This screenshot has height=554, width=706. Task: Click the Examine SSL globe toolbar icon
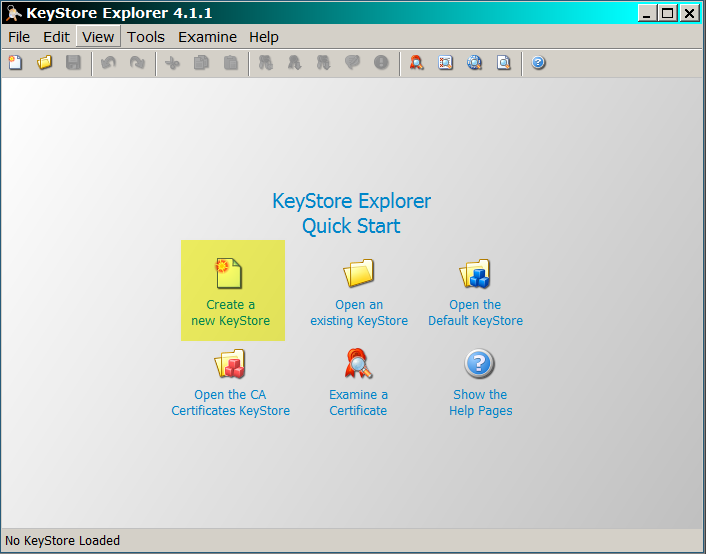coord(474,63)
